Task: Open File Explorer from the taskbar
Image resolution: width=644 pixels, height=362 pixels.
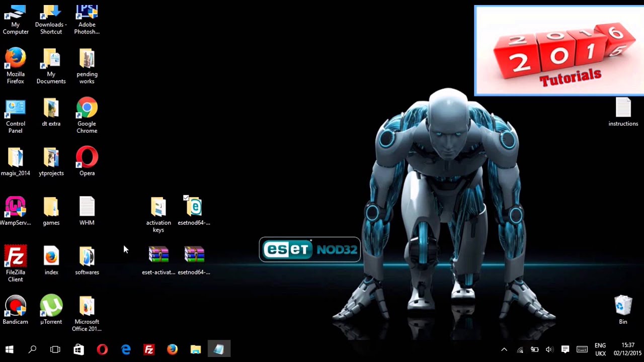Action: 196,349
